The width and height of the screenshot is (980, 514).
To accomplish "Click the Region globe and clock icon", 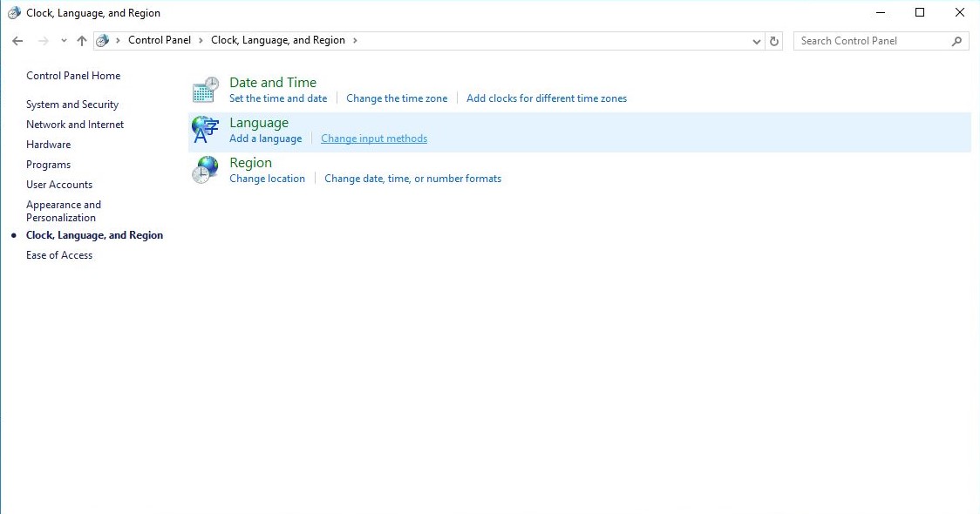I will [x=205, y=170].
